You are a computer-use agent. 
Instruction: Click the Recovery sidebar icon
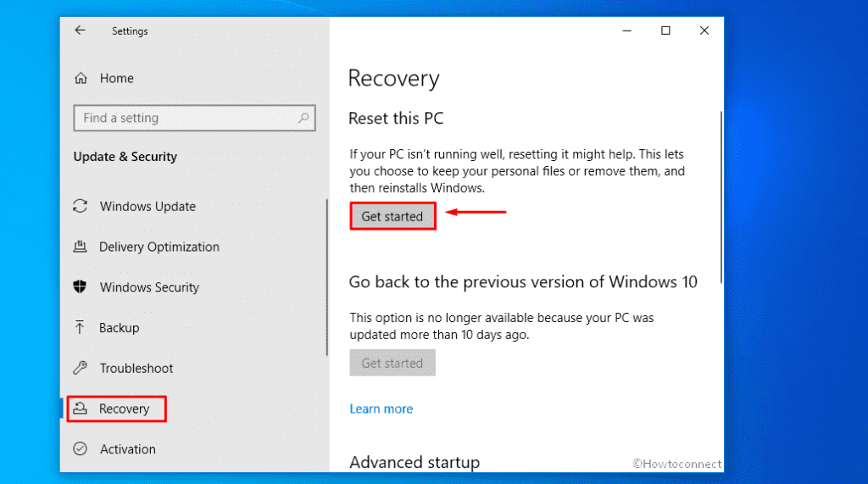[81, 409]
